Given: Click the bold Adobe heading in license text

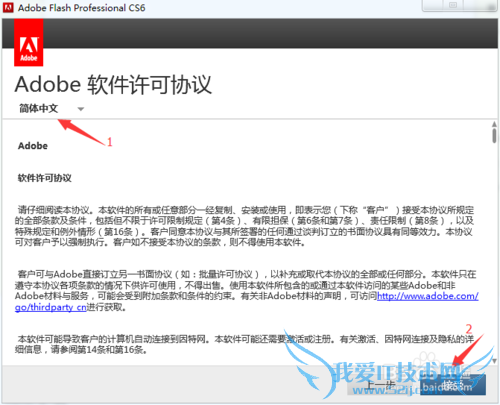Looking at the screenshot, I should 33,146.
